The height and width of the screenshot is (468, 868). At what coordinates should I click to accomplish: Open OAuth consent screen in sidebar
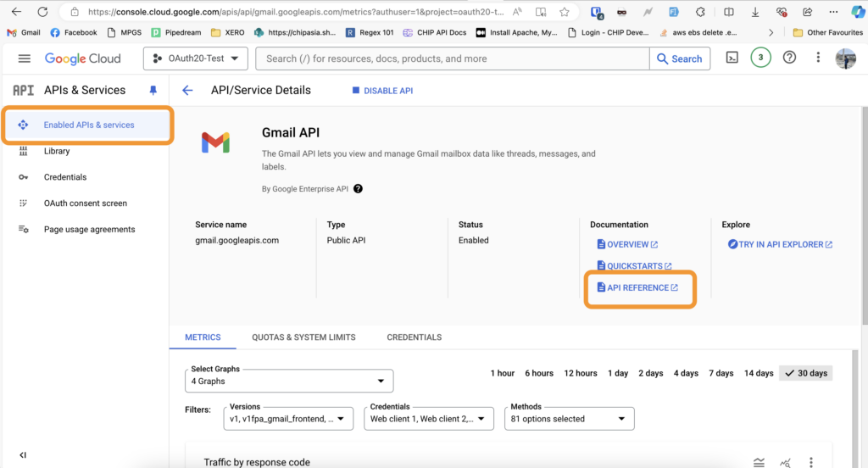[86, 203]
